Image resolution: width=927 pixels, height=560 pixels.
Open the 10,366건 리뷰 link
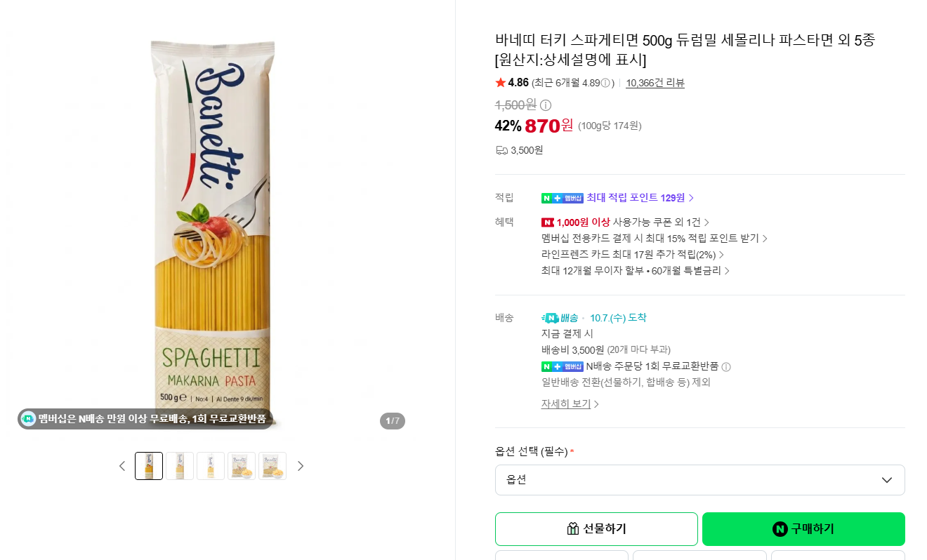[655, 83]
